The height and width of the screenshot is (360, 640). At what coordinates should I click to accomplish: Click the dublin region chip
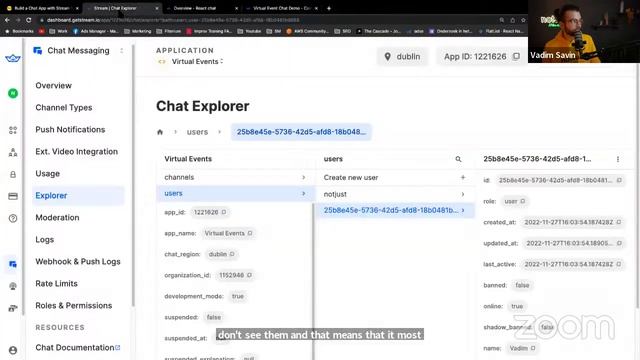tap(402, 57)
